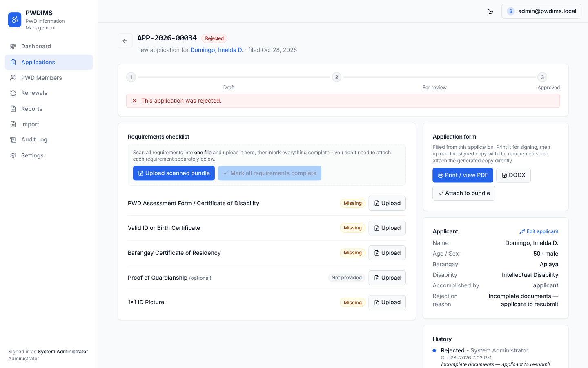This screenshot has width=588, height=368.
Task: Open the Dashboard page
Action: point(49,47)
